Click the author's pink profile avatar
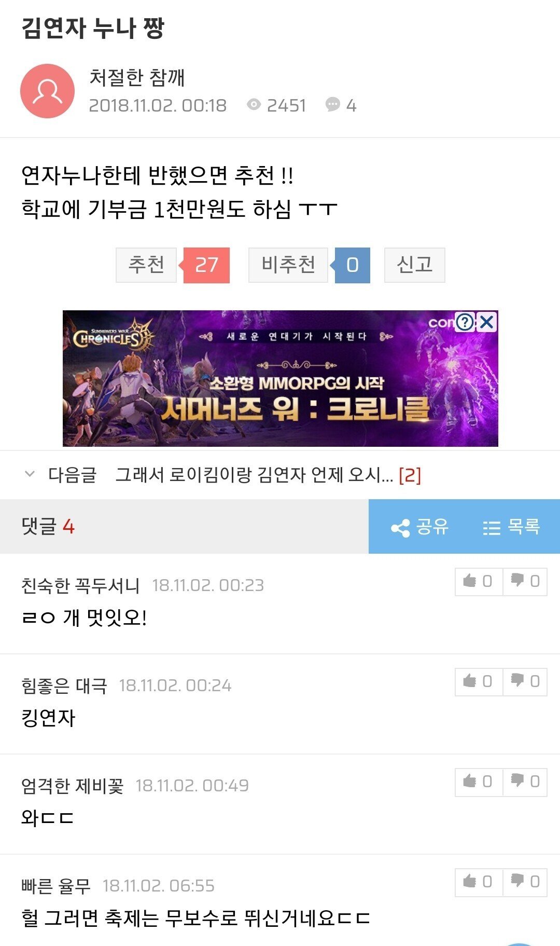The height and width of the screenshot is (946, 560). [x=47, y=91]
